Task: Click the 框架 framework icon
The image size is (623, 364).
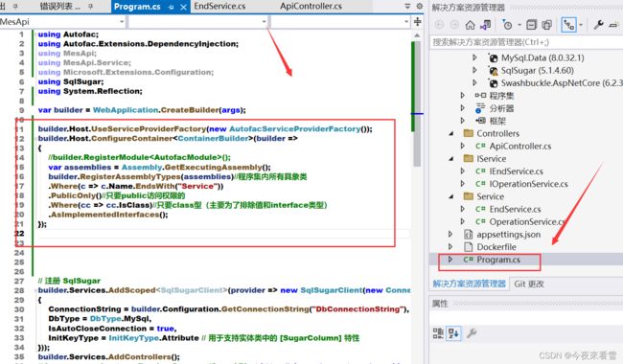Action: 480,121
